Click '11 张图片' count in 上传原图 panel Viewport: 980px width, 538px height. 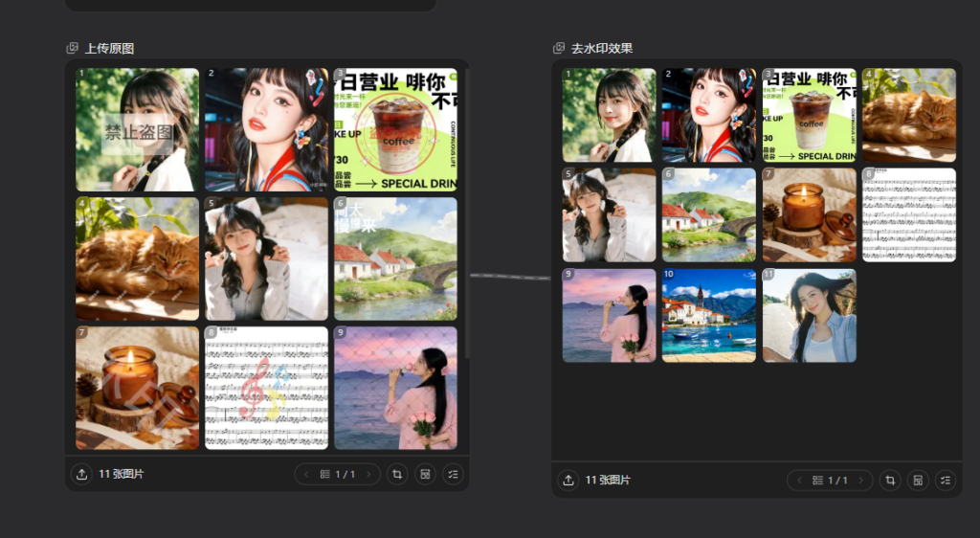[x=122, y=474]
